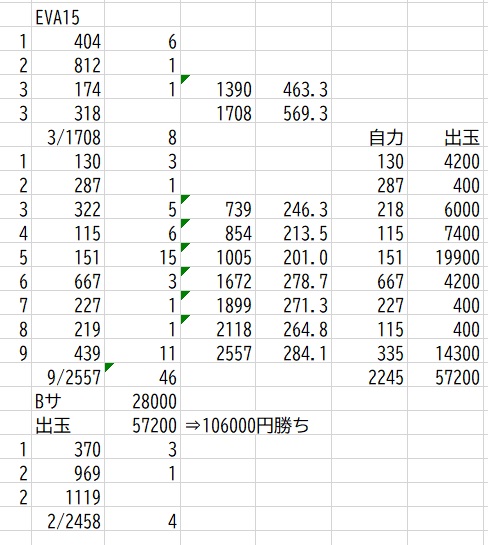
Task: Click the cell with value 812
Action: point(68,65)
